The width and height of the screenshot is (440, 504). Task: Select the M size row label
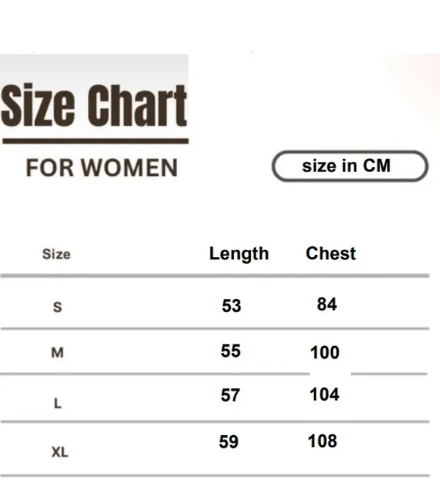pyautogui.click(x=57, y=353)
